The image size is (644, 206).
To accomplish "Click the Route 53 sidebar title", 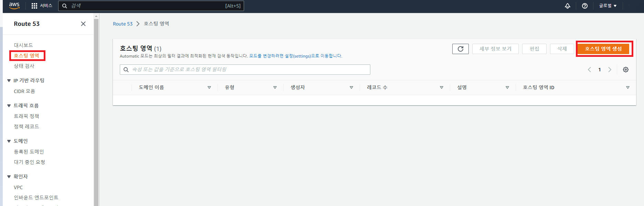I will 27,24.
